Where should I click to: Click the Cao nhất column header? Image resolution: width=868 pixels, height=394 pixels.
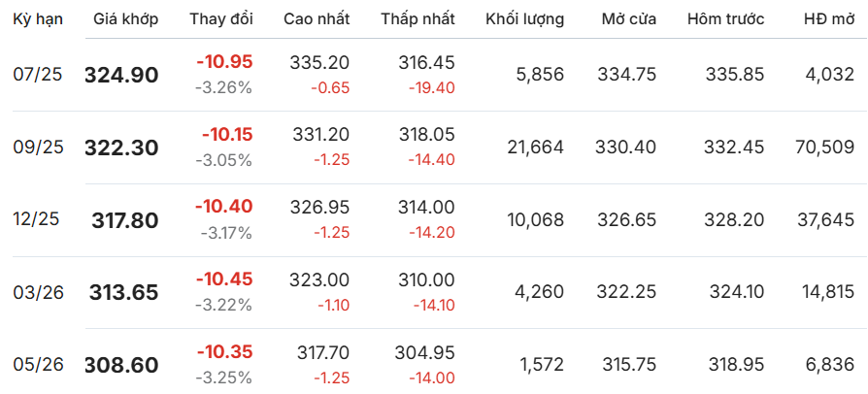coord(317,19)
